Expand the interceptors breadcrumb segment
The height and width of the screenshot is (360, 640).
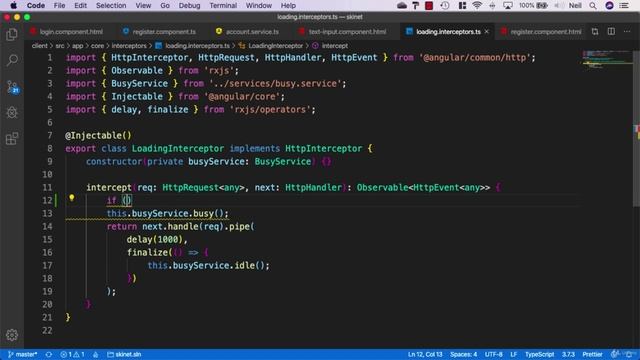(x=129, y=46)
